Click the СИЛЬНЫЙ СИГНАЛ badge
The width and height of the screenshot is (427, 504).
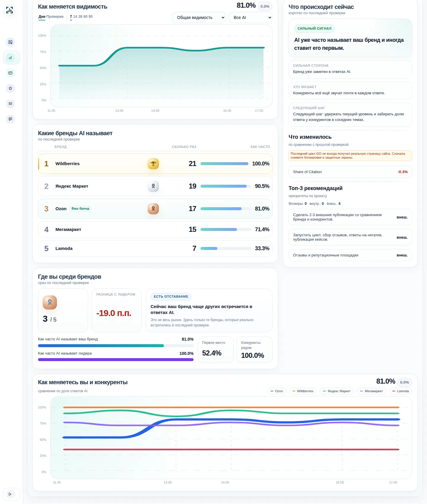pyautogui.click(x=314, y=28)
